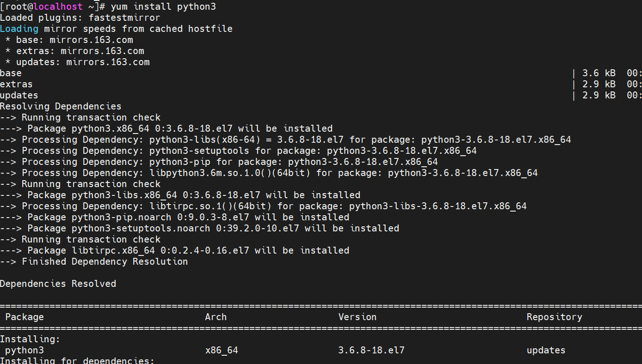Image resolution: width=642 pixels, height=364 pixels.
Task: Click the 'yum install python3' command text
Action: point(163,6)
